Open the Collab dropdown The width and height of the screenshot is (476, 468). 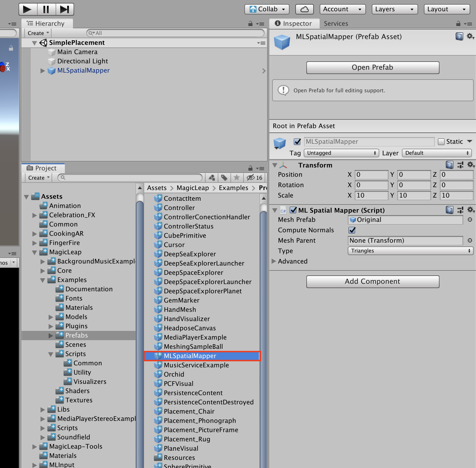[267, 9]
